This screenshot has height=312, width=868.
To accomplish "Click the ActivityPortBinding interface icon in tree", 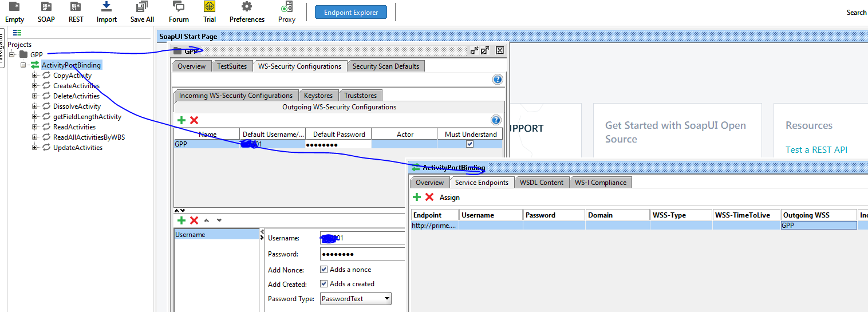I will tap(35, 65).
